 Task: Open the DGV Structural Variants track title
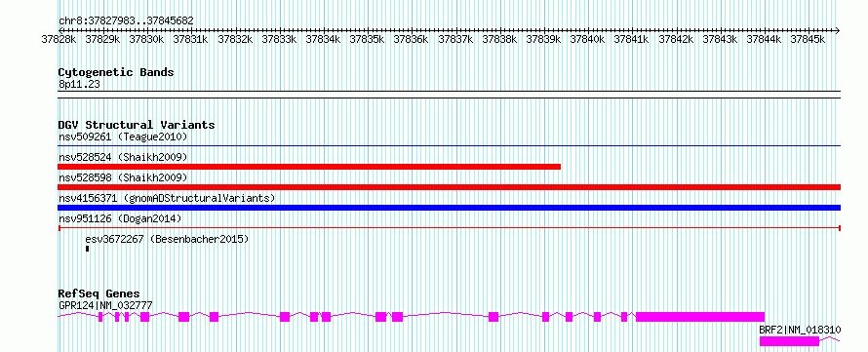[137, 125]
